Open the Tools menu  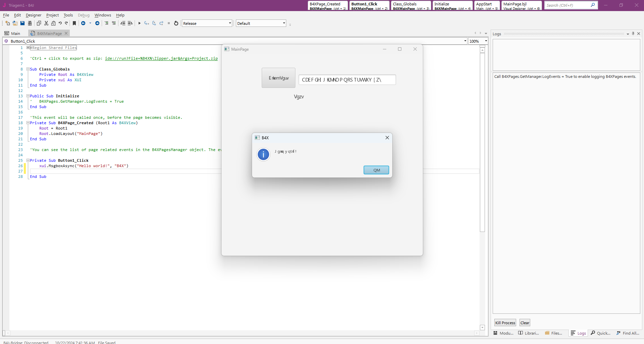68,15
